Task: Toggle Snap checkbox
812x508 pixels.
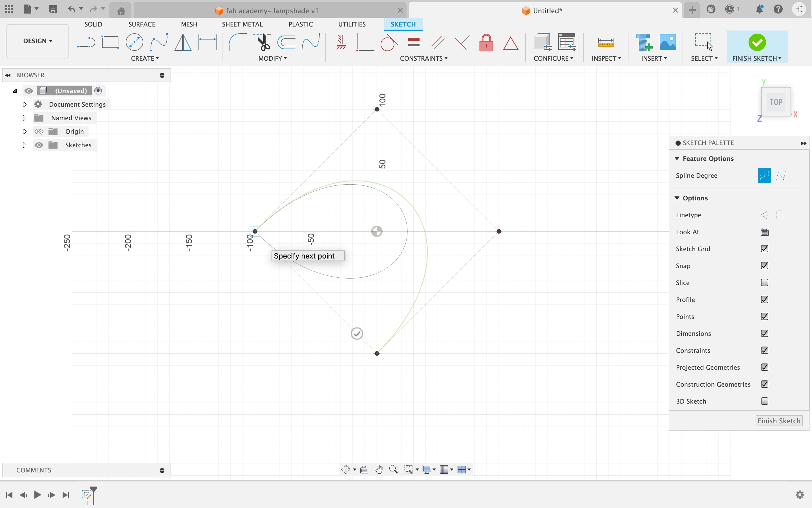Action: pyautogui.click(x=764, y=265)
